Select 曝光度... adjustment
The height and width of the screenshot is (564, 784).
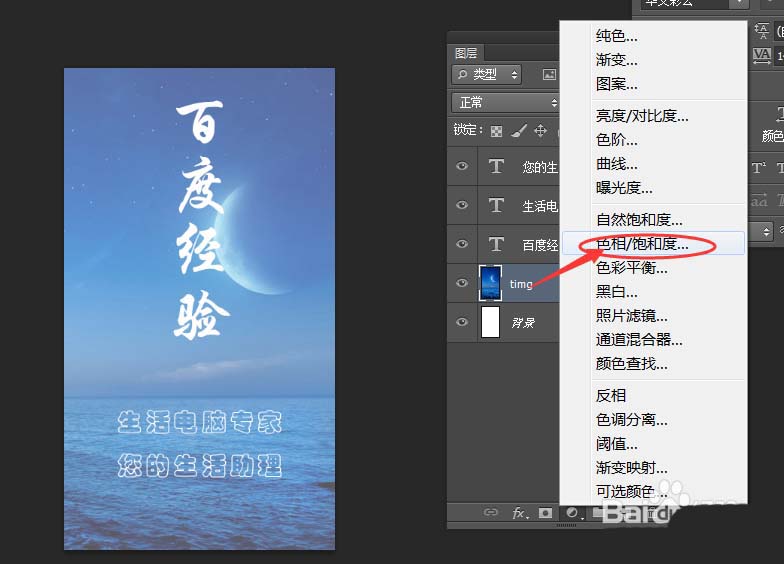(624, 188)
